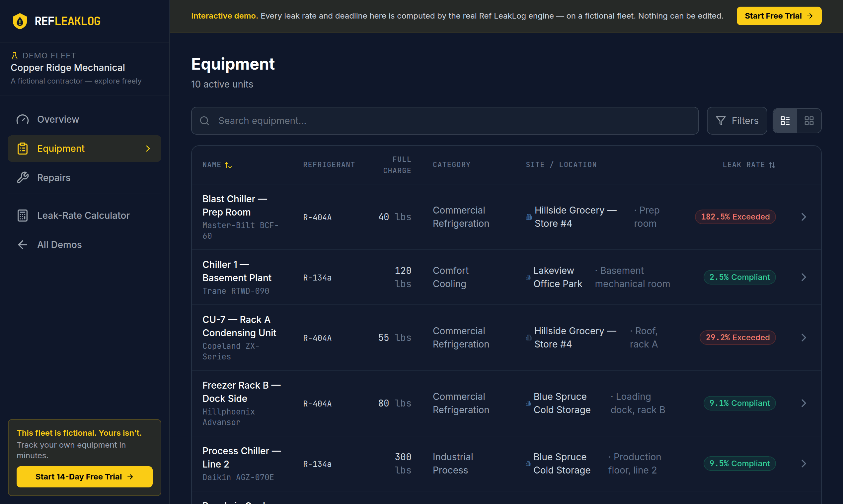Click Chiller 1 — Basement Plant name
Screen dimensions: 843x504
click(237, 271)
